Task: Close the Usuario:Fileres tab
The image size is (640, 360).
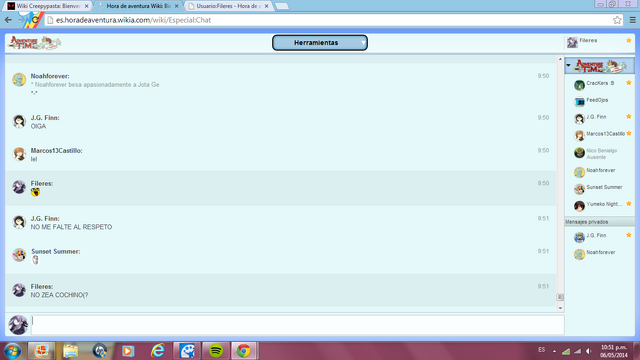Action: pyautogui.click(x=266, y=6)
